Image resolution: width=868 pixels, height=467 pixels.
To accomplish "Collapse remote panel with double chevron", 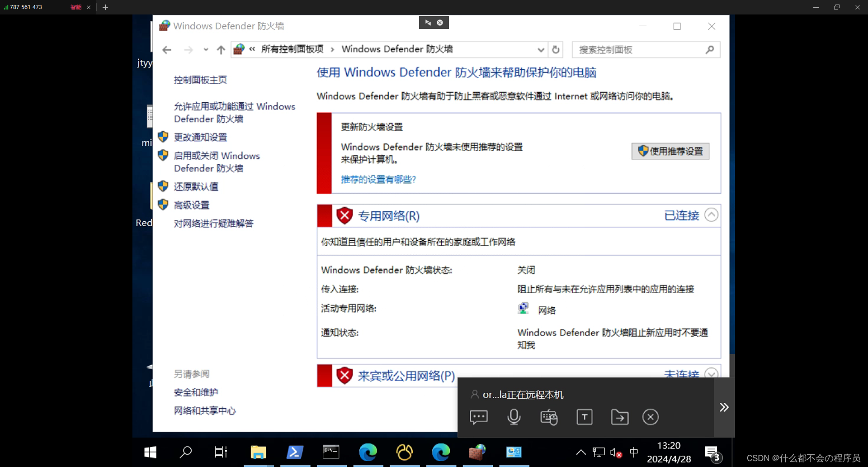I will click(x=724, y=407).
